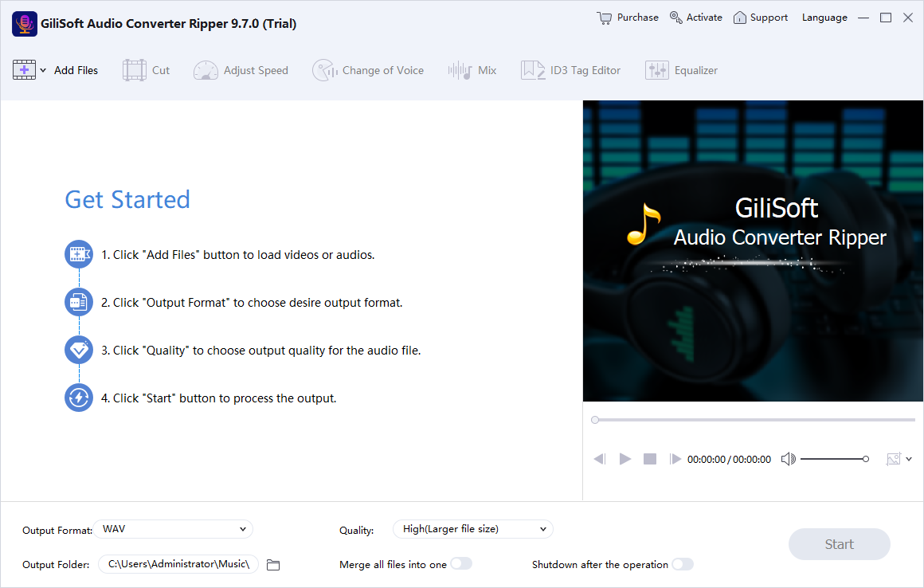Click the Start button
924x588 pixels.
[839, 544]
